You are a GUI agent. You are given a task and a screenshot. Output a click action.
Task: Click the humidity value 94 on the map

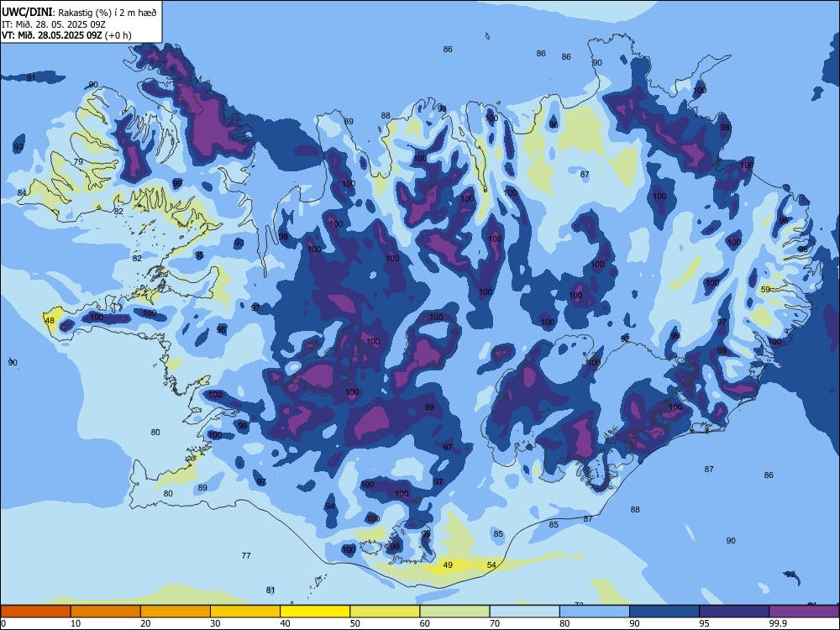[x=330, y=507]
